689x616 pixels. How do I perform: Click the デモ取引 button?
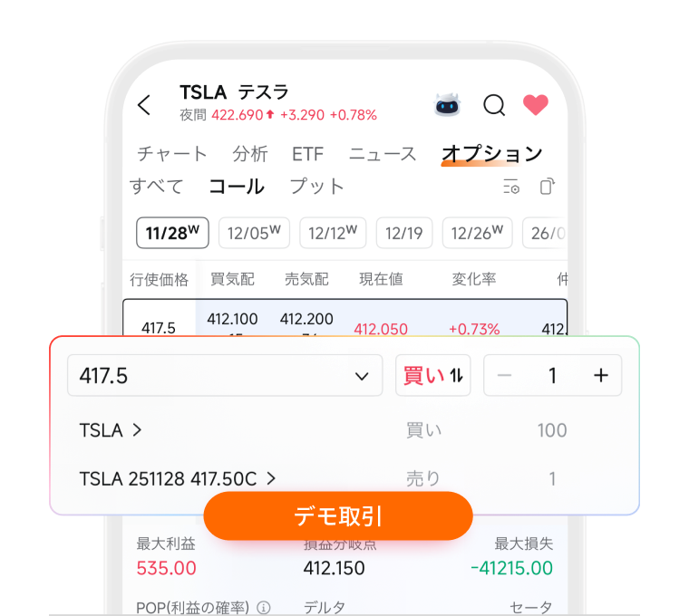click(x=338, y=515)
